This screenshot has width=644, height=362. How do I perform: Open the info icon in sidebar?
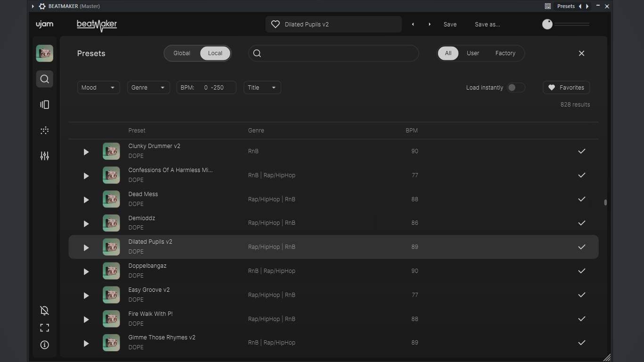click(44, 345)
